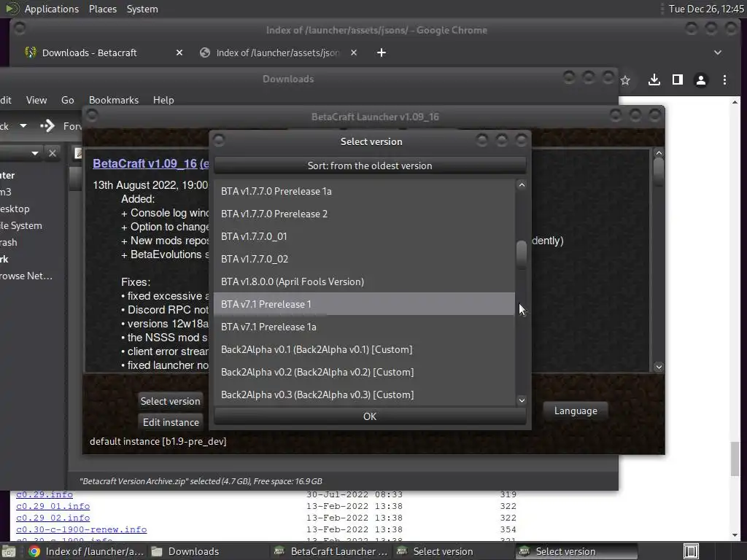This screenshot has width=747, height=560.
Task: Open Go menu in file manager
Action: [x=68, y=100]
